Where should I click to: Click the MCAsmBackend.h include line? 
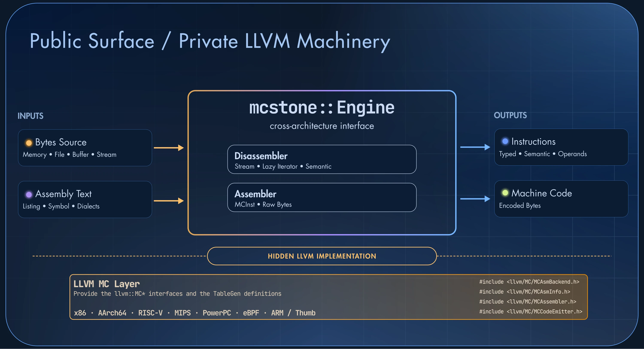[x=529, y=282]
